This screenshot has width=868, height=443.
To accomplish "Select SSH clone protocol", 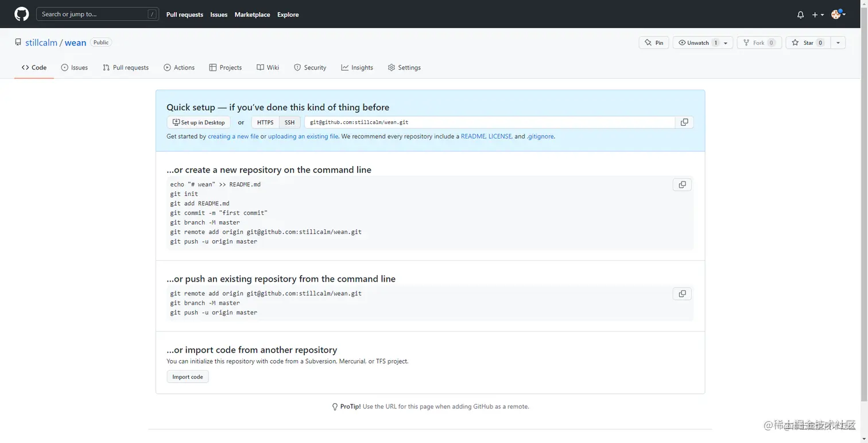I will (289, 122).
